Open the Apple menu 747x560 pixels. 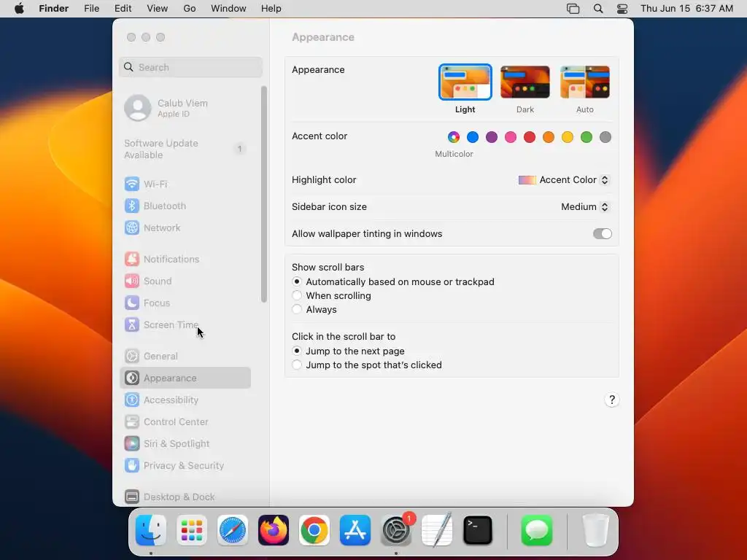[x=19, y=9]
